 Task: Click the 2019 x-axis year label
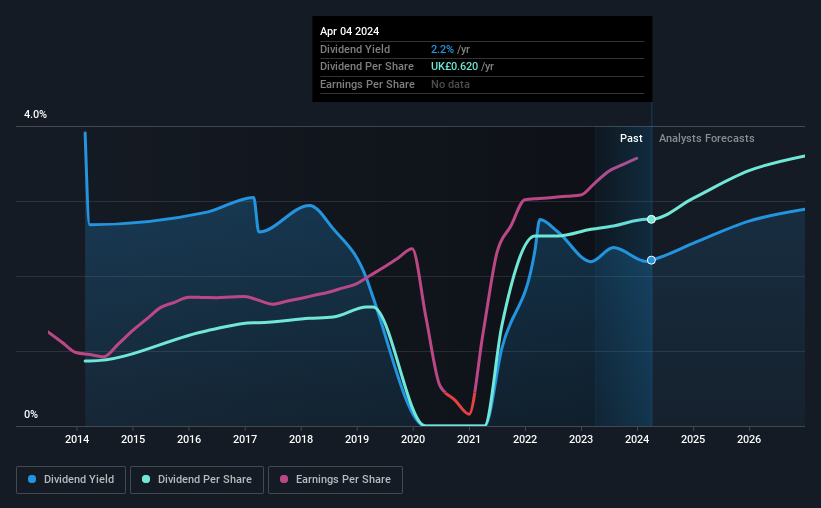coord(357,439)
